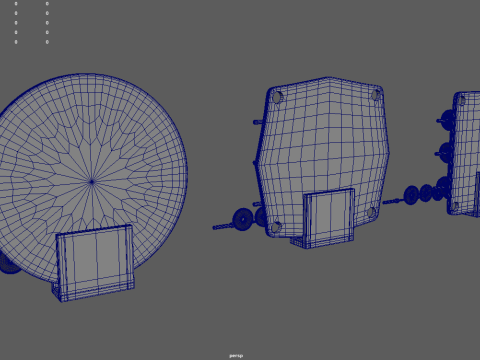Select the top-right bolt hole of hexagonal plate

coord(376,95)
